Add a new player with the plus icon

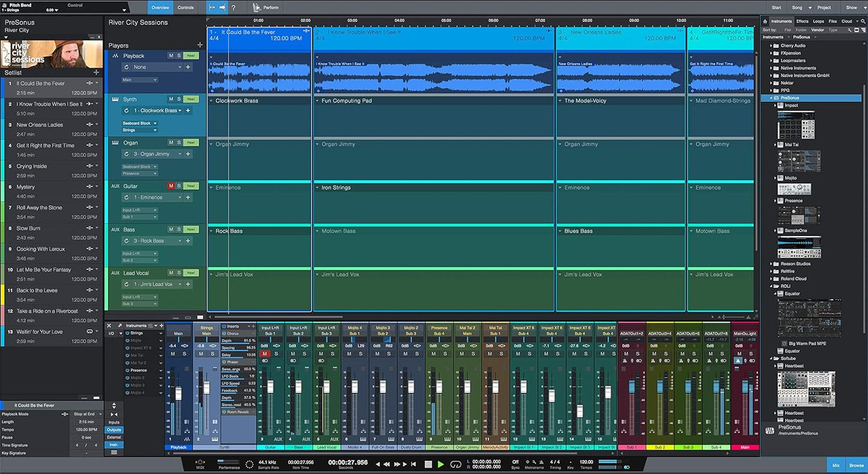coord(200,44)
